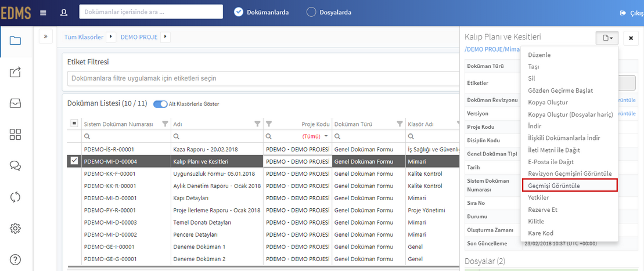Expand the side panel with double chevron

[x=46, y=37]
